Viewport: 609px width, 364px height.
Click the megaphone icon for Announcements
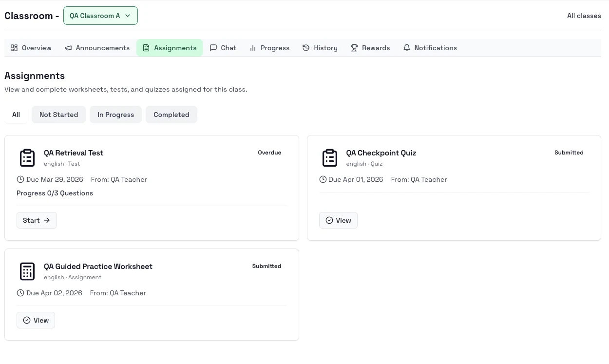pos(69,48)
